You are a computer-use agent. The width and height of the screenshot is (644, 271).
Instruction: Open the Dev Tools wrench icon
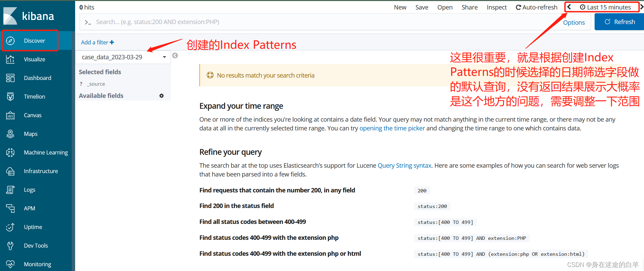pyautogui.click(x=10, y=246)
